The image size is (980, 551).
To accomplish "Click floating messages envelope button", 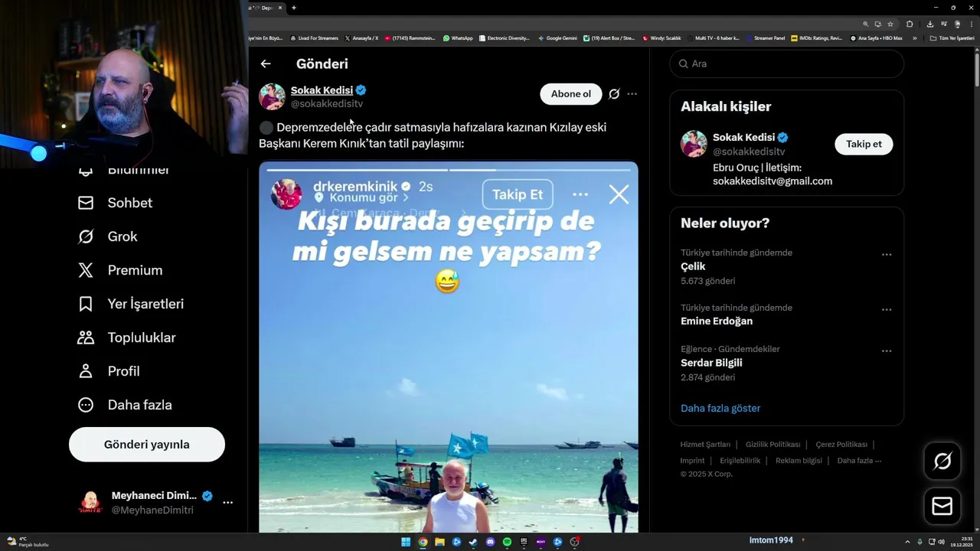I will pos(942,507).
